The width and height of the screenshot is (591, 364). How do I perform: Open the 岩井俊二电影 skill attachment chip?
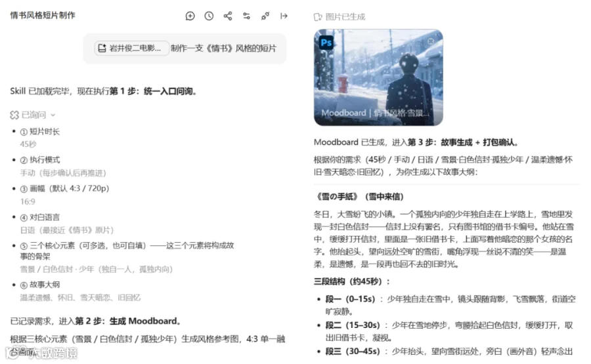[131, 48]
